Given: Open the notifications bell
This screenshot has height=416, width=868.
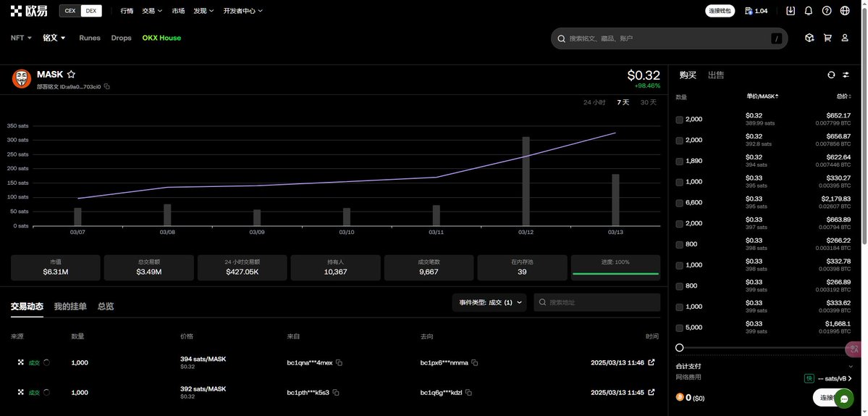Looking at the screenshot, I should [808, 11].
